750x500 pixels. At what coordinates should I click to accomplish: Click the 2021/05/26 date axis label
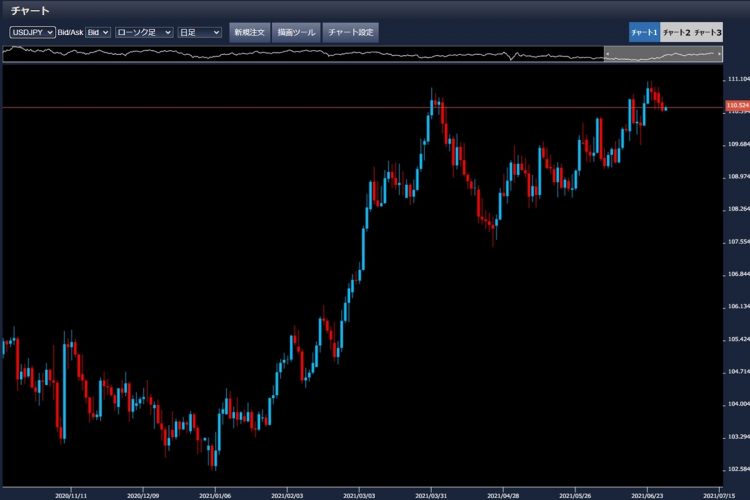pyautogui.click(x=575, y=496)
